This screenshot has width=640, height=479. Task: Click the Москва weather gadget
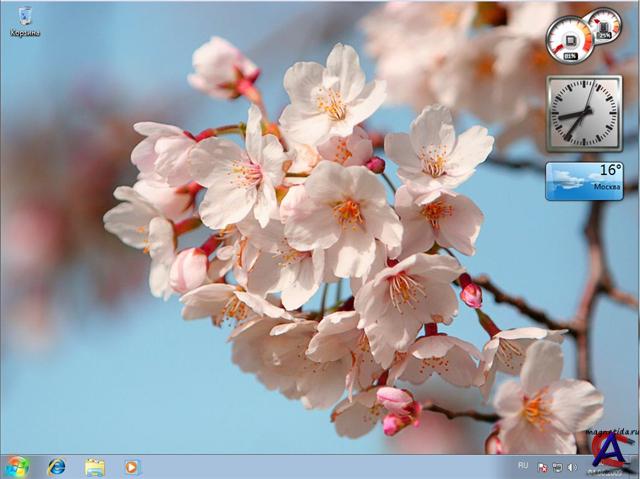coord(584,181)
